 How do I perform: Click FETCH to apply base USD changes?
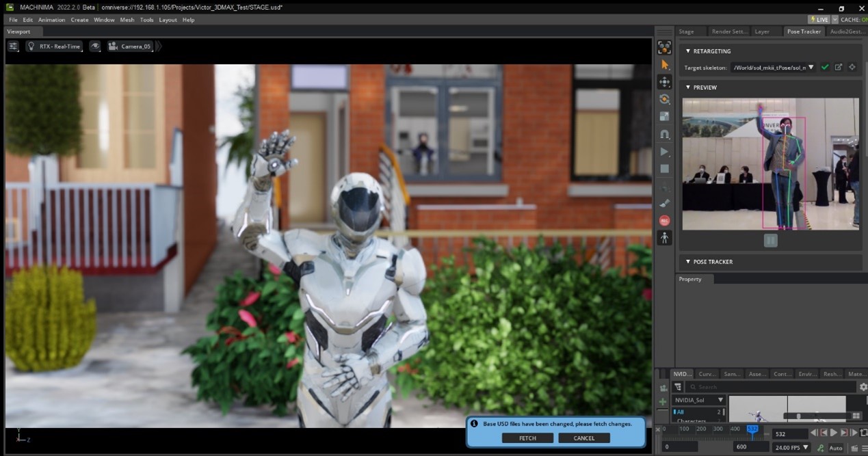click(x=527, y=438)
